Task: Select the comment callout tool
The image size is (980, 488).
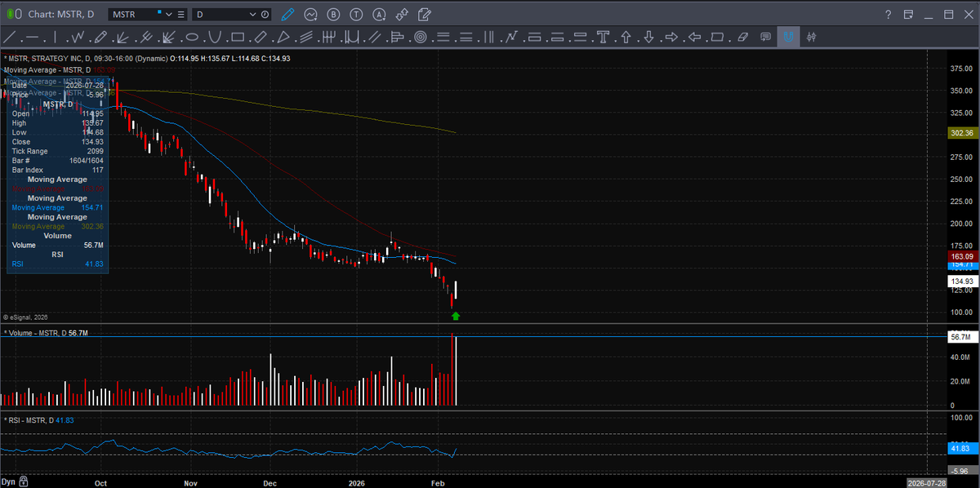Action: tap(765, 37)
